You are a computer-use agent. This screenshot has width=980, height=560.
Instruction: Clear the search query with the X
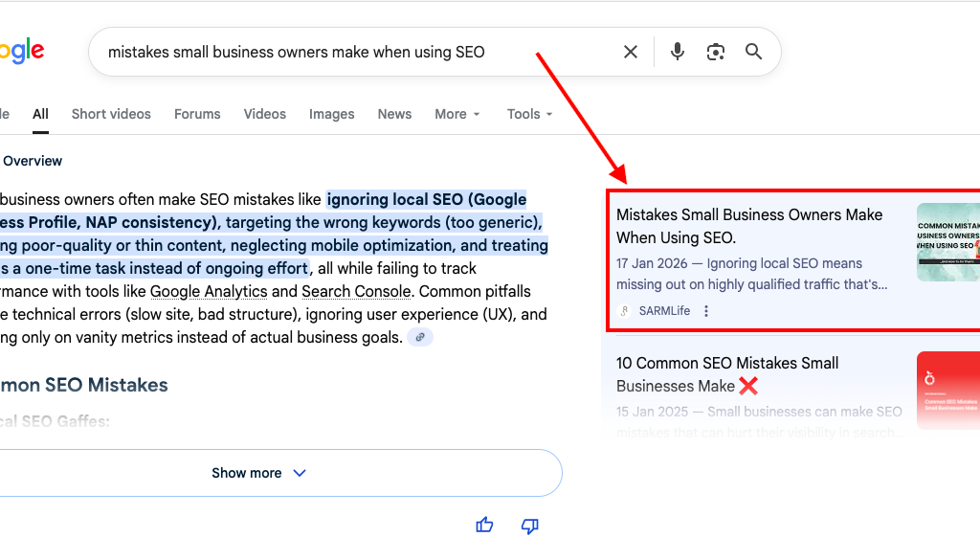click(631, 52)
